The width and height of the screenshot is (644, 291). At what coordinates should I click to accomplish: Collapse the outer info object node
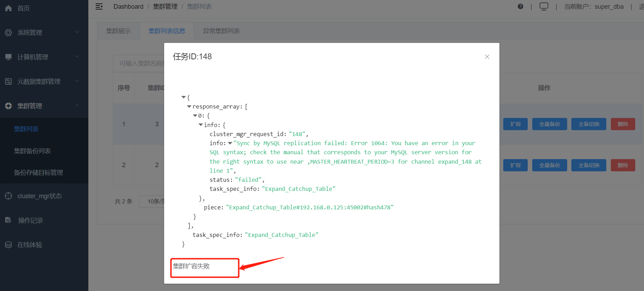click(x=201, y=125)
